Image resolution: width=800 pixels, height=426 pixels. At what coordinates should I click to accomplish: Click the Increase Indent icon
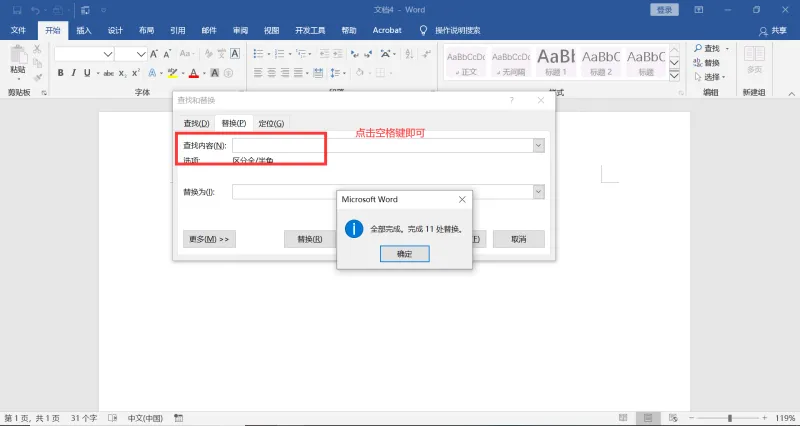337,54
